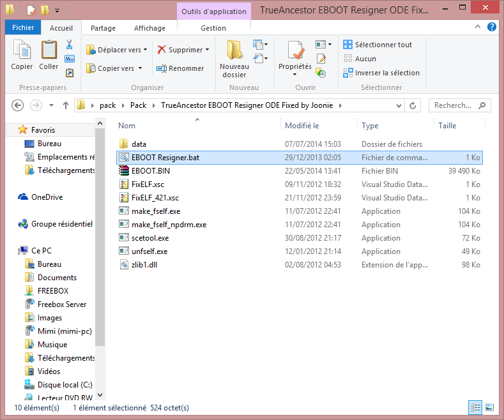The height and width of the screenshot is (420, 504).
Task: Click the Renommer button
Action: pos(180,68)
